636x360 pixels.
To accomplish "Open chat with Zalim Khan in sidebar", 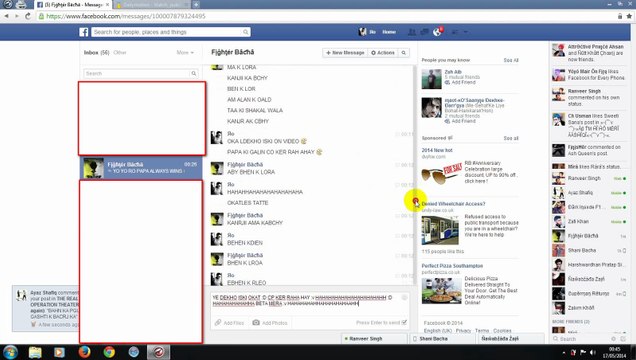I will 590,308.
